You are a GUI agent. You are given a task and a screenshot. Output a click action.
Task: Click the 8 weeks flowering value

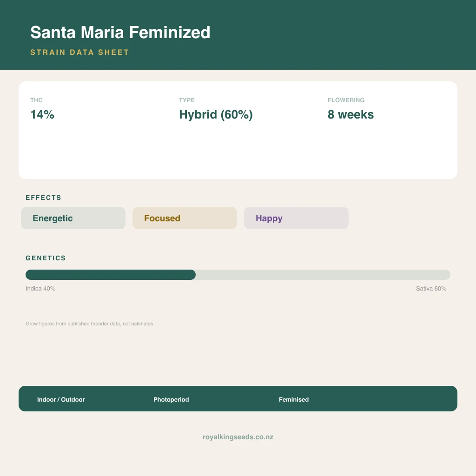point(350,114)
